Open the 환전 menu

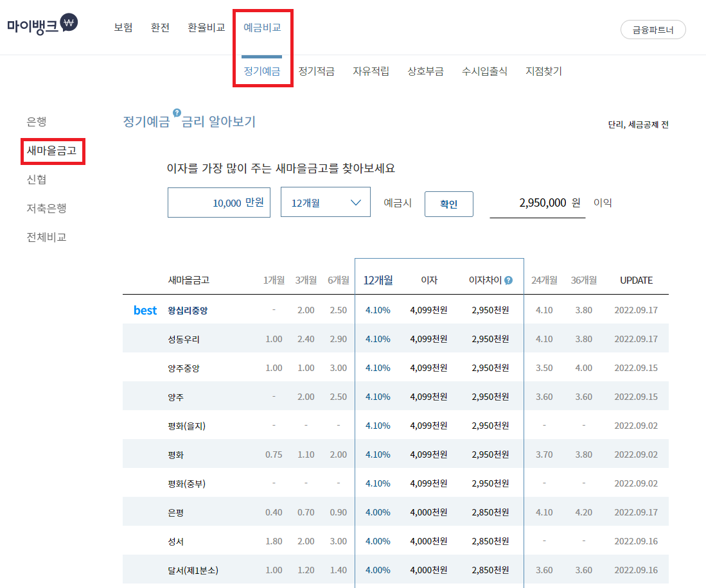(x=160, y=28)
